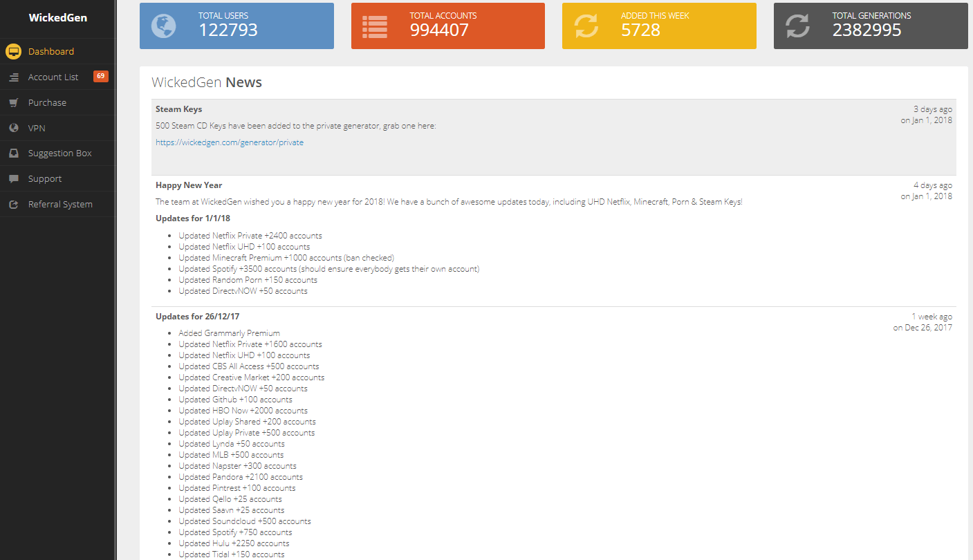
Task: Click the WickedGen logo in the sidebar
Action: (x=58, y=18)
